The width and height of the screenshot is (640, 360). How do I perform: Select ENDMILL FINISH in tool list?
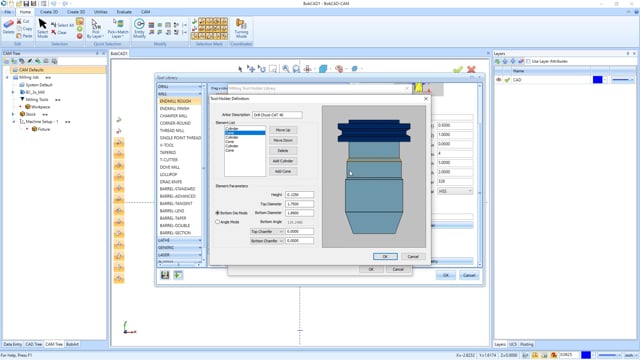[175, 109]
